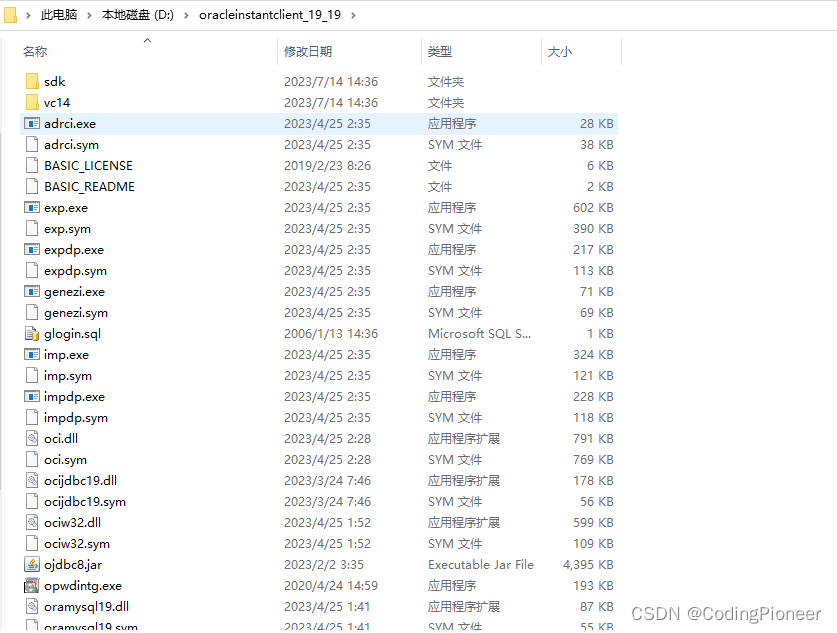Click the impdp.exe application icon
This screenshot has height=633, width=837.
click(x=33, y=396)
